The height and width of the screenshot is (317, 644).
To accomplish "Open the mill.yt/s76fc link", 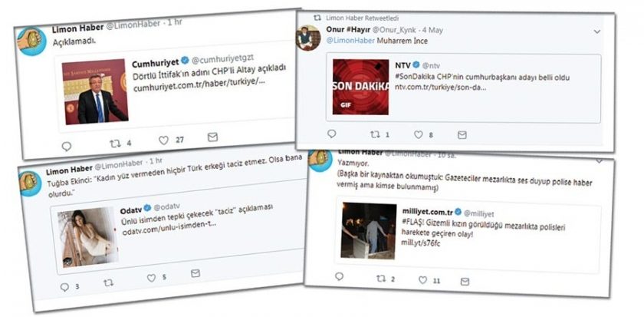I will point(416,243).
